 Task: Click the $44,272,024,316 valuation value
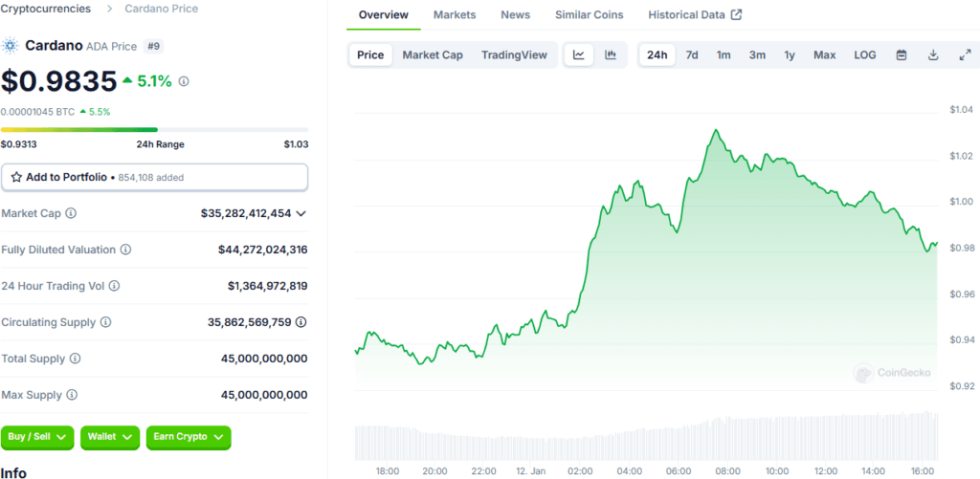pos(262,250)
